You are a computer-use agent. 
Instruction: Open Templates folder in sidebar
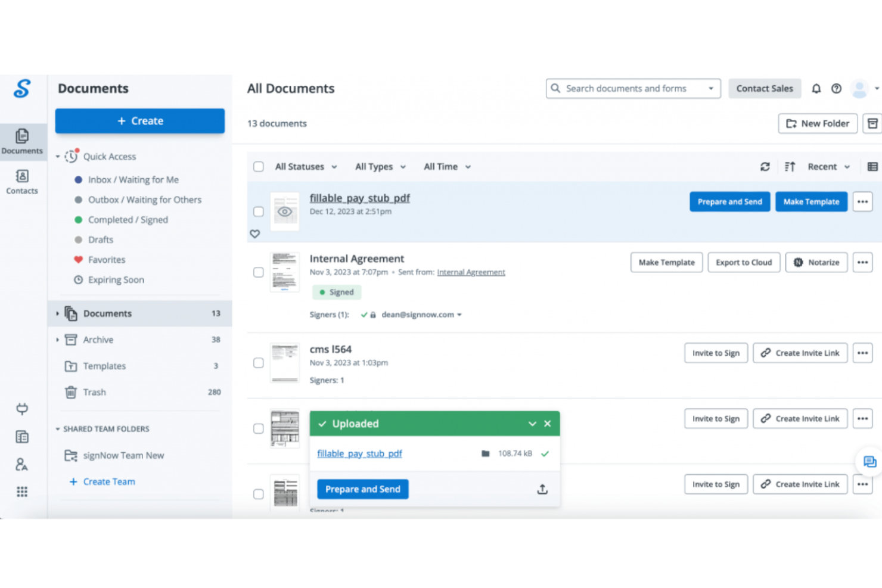(x=104, y=366)
